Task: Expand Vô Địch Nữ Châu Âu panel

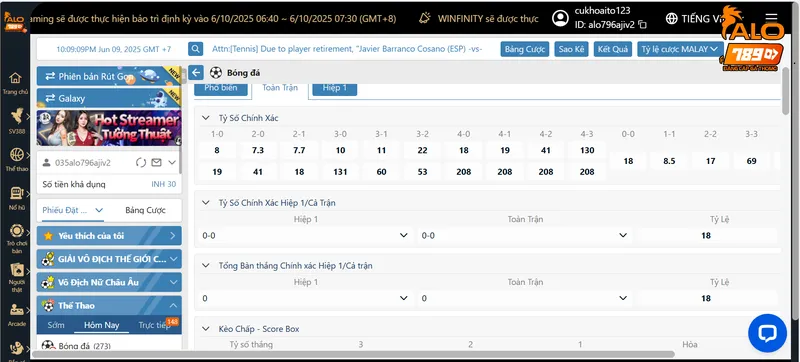Action: point(173,282)
